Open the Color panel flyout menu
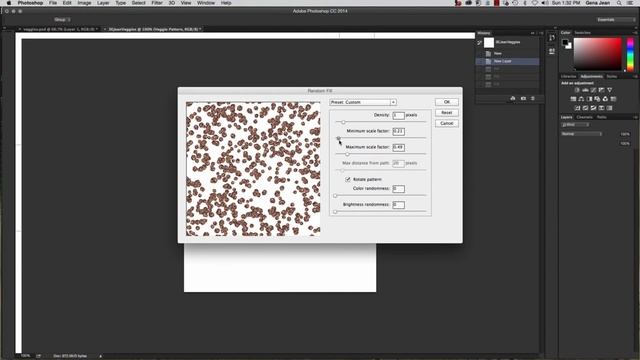The width and height of the screenshot is (640, 360). [636, 33]
